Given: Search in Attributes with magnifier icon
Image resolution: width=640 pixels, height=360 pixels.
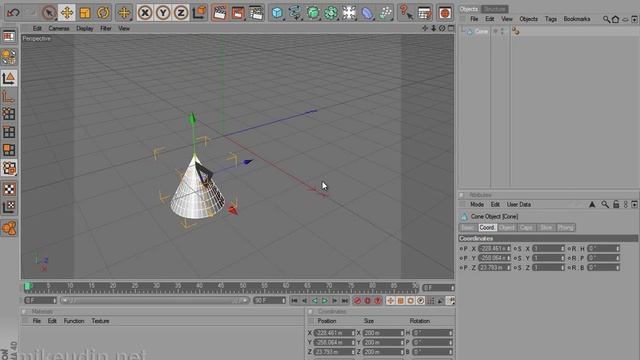Looking at the screenshot, I should pos(605,204).
